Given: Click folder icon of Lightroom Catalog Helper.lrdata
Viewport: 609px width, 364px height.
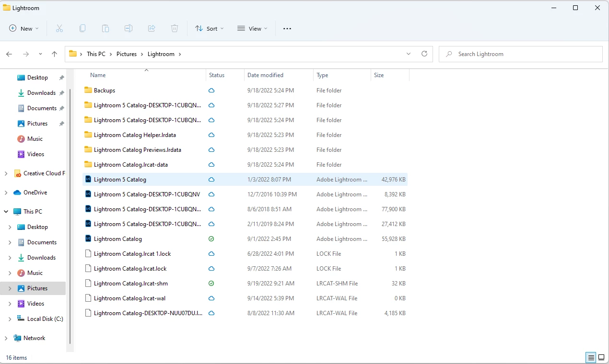Looking at the screenshot, I should (x=88, y=135).
